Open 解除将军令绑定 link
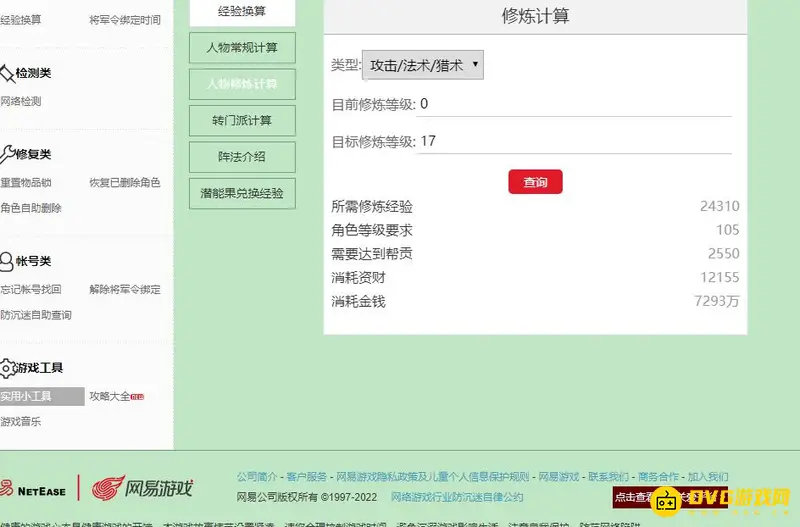The height and width of the screenshot is (527, 800). [124, 290]
